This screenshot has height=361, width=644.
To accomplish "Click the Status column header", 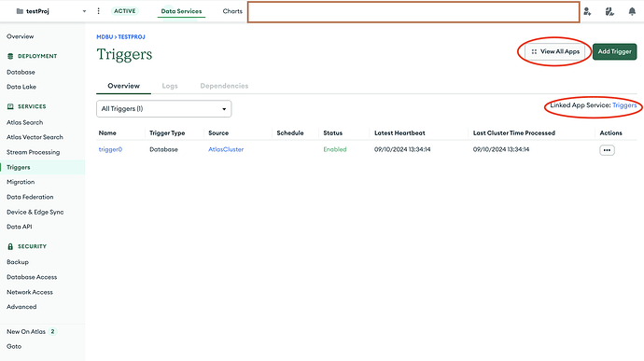I will click(332, 133).
